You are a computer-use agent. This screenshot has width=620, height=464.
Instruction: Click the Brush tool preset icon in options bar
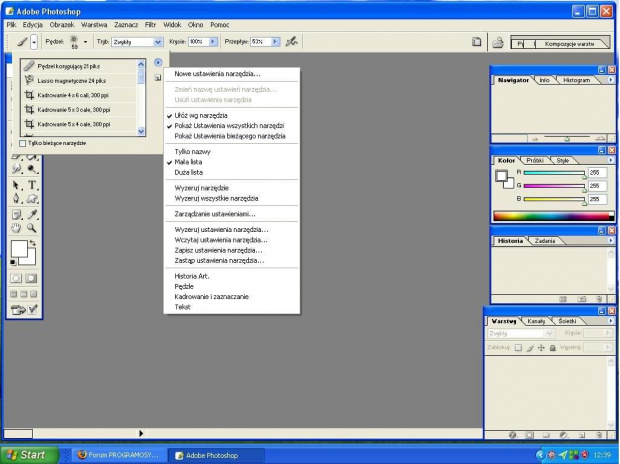tap(22, 42)
